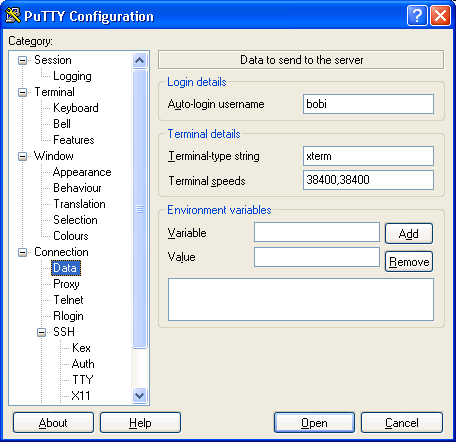The width and height of the screenshot is (456, 442).
Task: Close the PuTTY Configuration dialog
Action: pos(440,15)
